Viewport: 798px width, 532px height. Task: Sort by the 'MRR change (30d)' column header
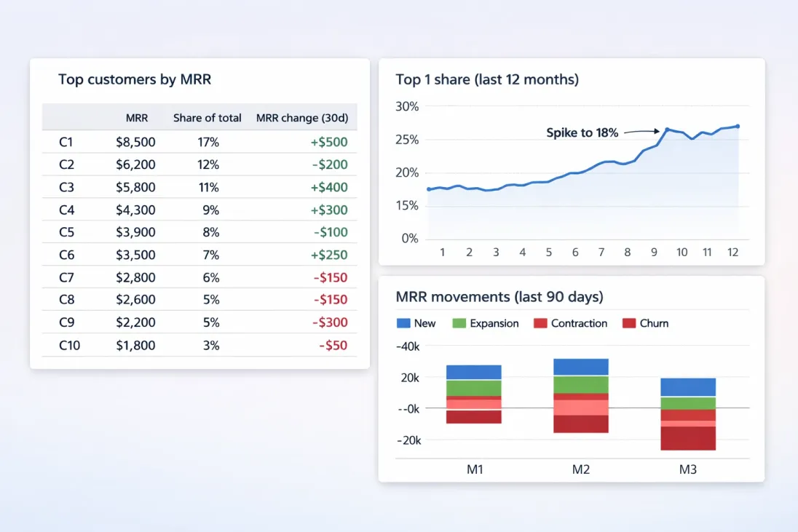tap(303, 117)
